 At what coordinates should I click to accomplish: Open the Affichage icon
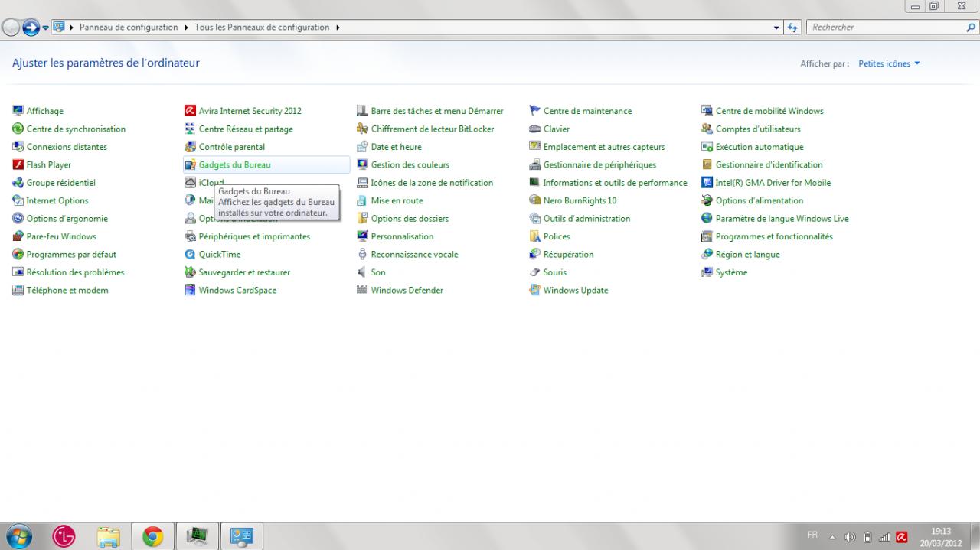(18, 111)
